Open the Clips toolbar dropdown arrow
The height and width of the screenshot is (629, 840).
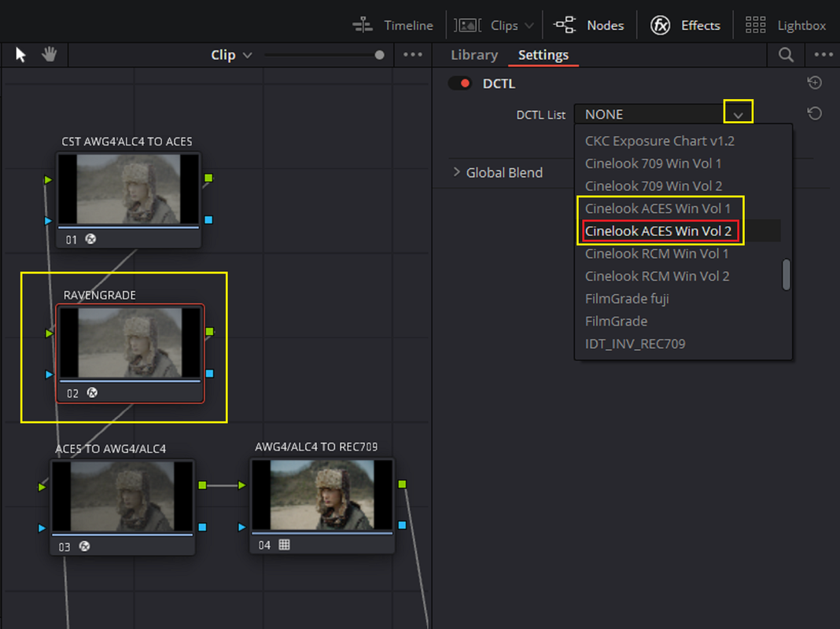pyautogui.click(x=529, y=25)
